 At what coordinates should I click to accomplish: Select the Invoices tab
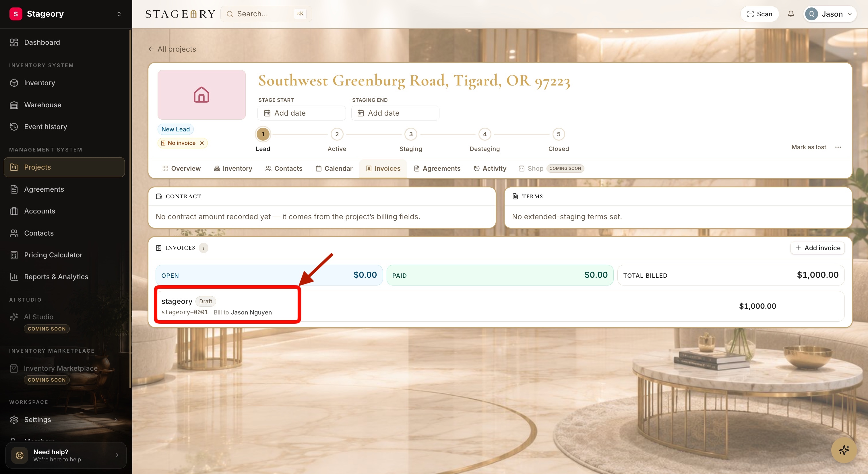coord(383,168)
